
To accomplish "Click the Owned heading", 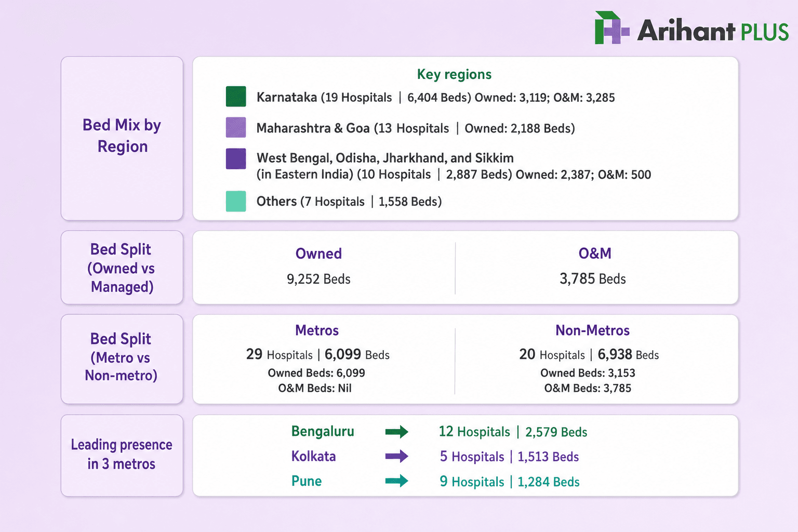I will (x=318, y=254).
